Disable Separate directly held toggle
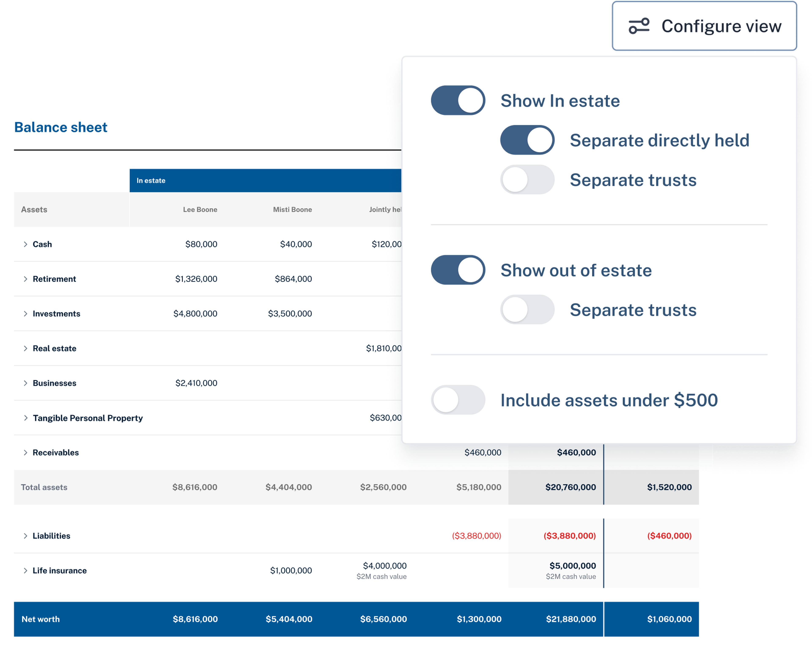This screenshot has width=812, height=655. [x=527, y=140]
